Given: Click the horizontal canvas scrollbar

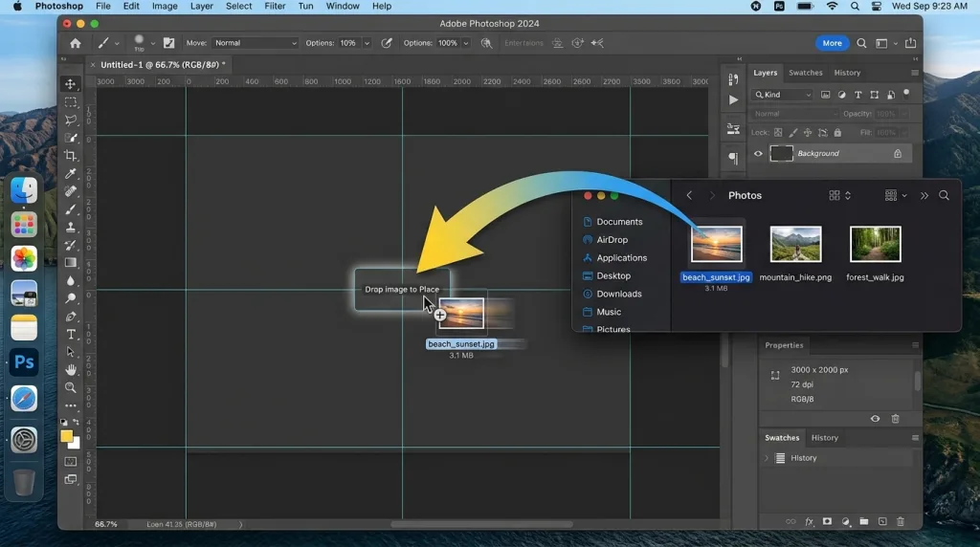Looking at the screenshot, I should pyautogui.click(x=481, y=524).
